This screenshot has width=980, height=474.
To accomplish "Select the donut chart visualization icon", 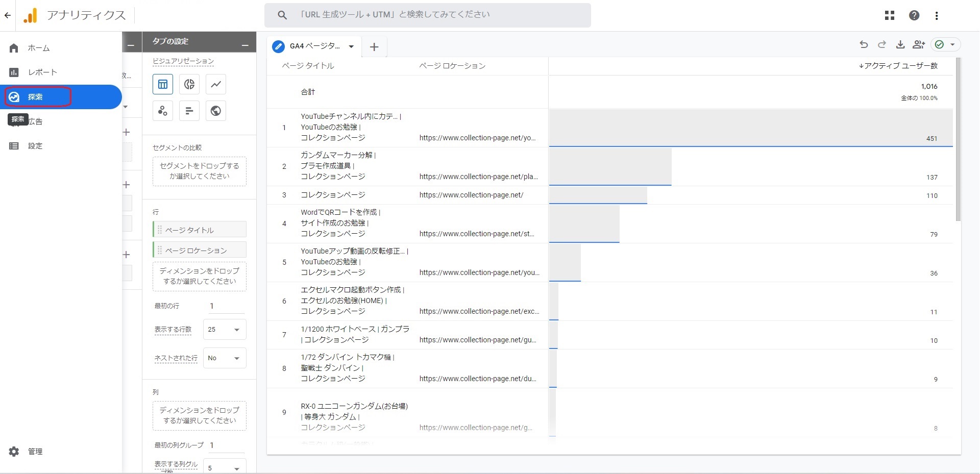I will [189, 84].
